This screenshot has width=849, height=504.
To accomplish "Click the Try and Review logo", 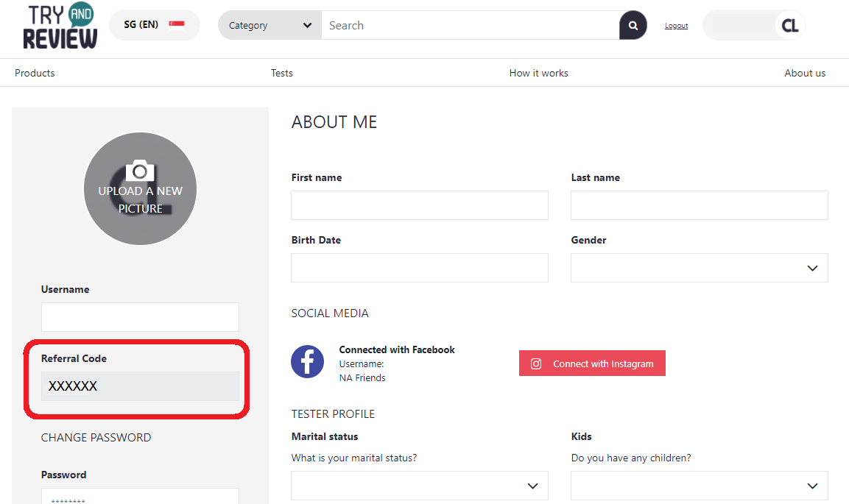I will (60, 26).
